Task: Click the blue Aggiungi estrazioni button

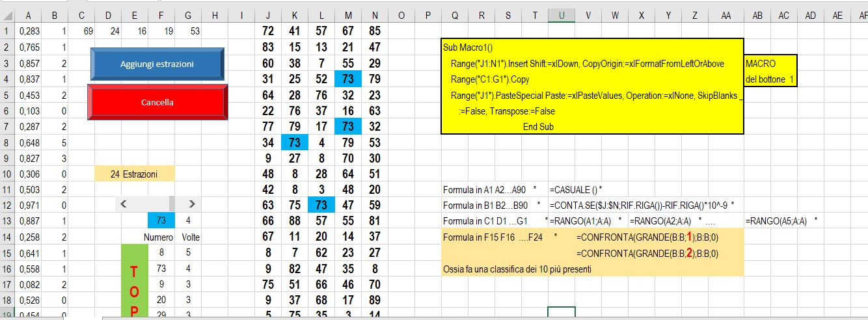Action: coord(157,64)
